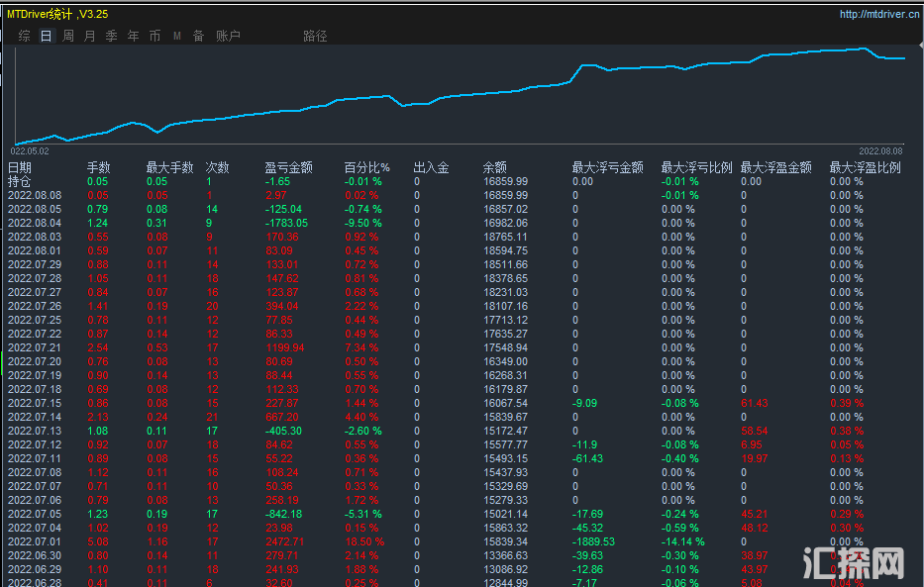
Task: Select the 日 daily statistics tab
Action: pos(47,36)
